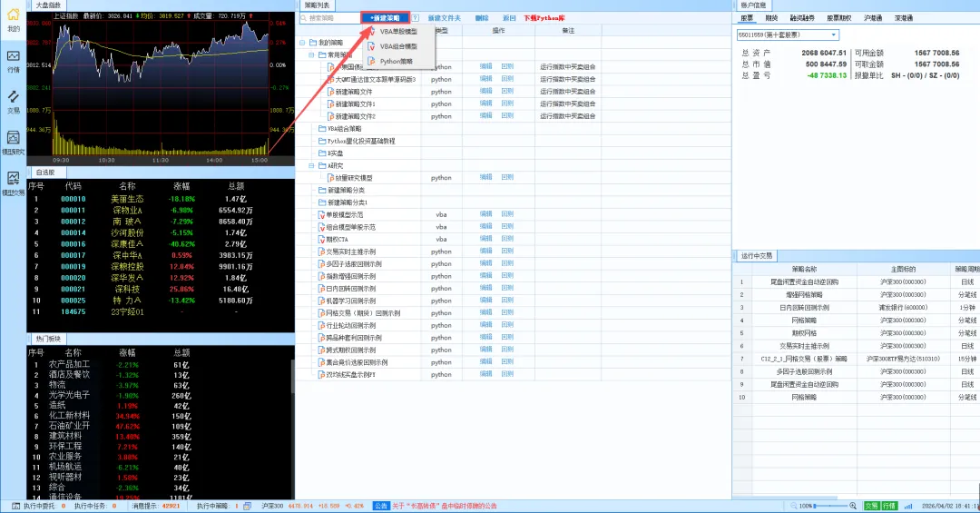
Task: Click the zoom slider in status bar
Action: 830,506
